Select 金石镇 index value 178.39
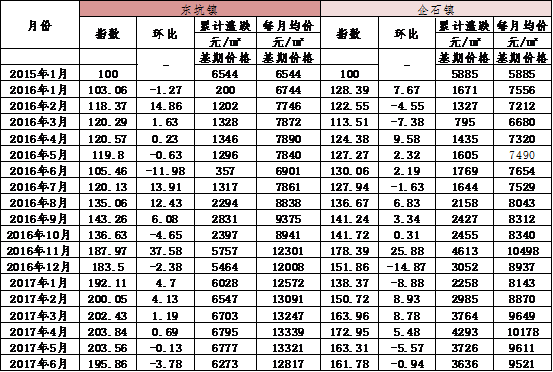Viewport: 553px width, 372px height. pos(349,251)
